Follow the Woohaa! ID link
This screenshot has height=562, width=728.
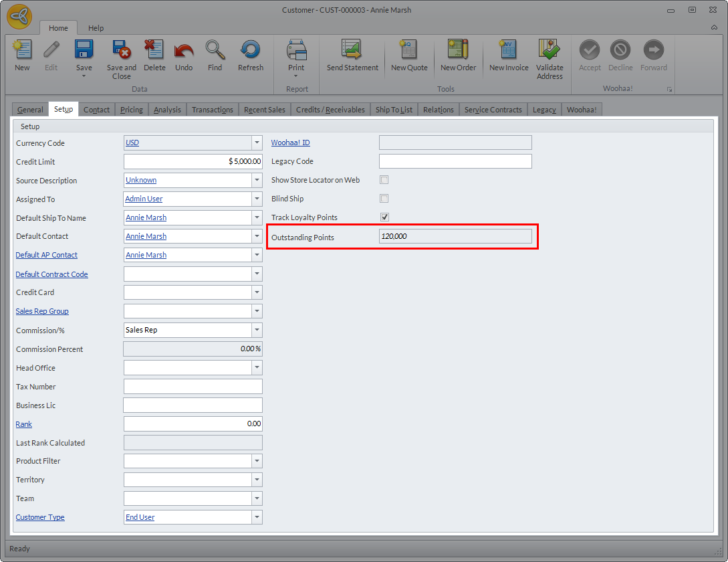click(x=290, y=143)
